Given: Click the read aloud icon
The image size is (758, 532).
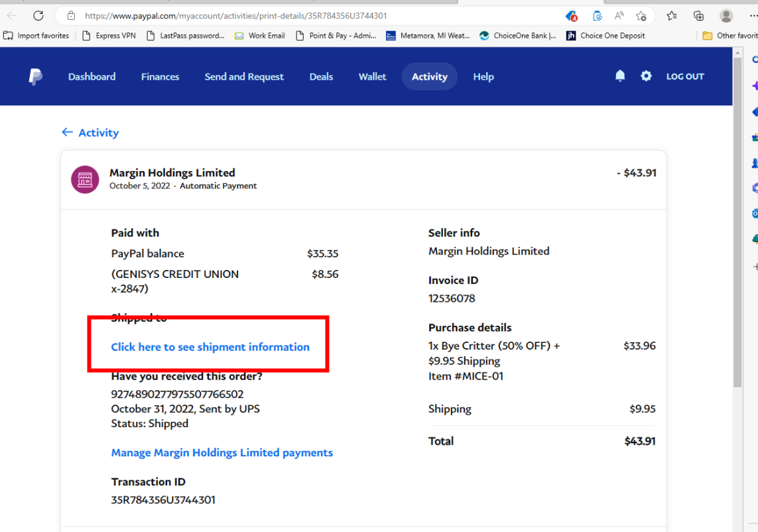Looking at the screenshot, I should click(x=619, y=16).
